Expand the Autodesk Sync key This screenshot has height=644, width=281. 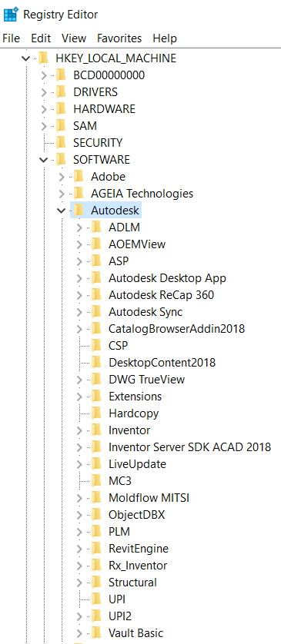[x=79, y=312]
